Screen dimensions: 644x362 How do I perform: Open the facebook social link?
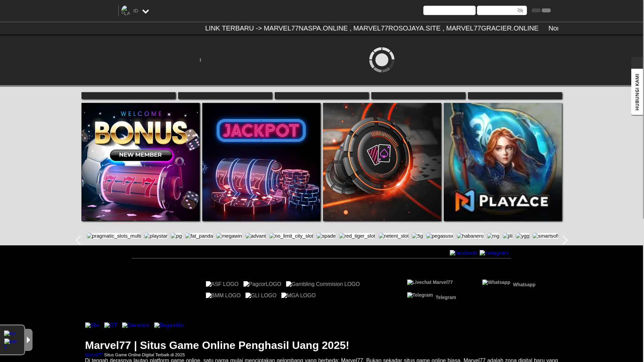pyautogui.click(x=463, y=253)
